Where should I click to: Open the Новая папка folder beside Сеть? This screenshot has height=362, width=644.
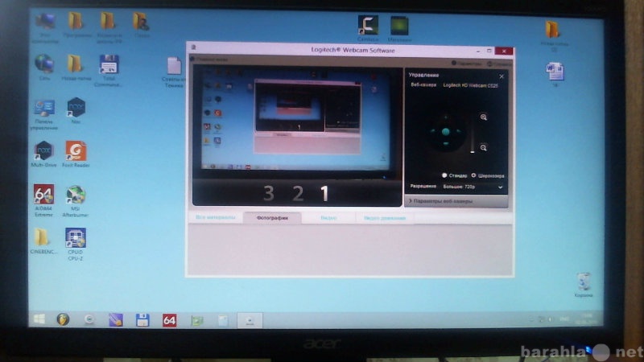coord(76,68)
